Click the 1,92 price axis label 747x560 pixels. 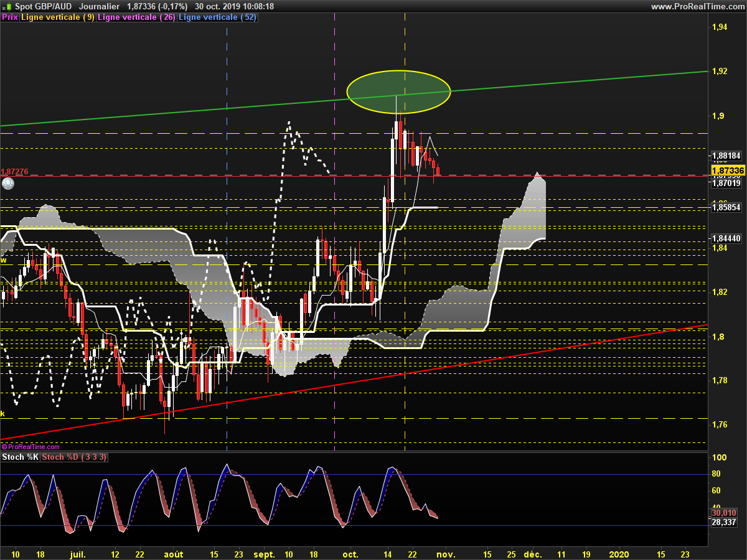coord(720,71)
